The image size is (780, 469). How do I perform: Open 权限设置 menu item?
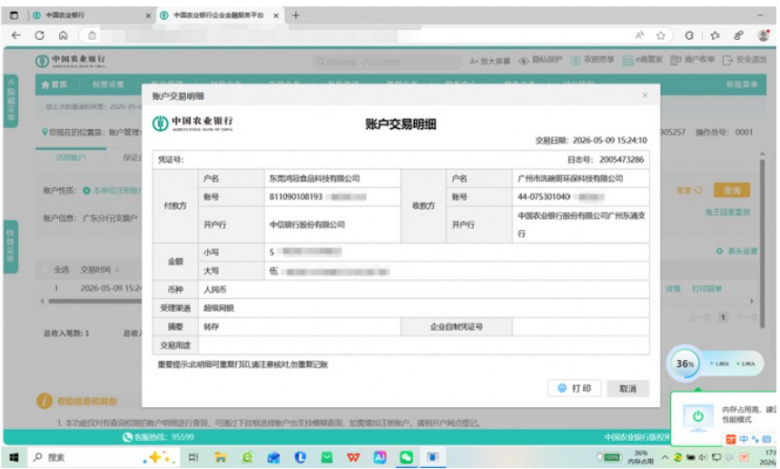[x=108, y=85]
